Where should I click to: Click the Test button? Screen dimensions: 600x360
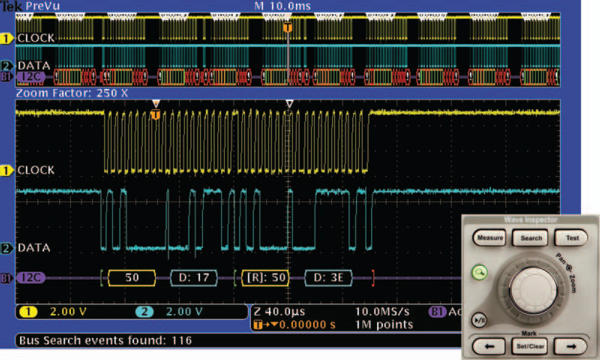click(571, 238)
